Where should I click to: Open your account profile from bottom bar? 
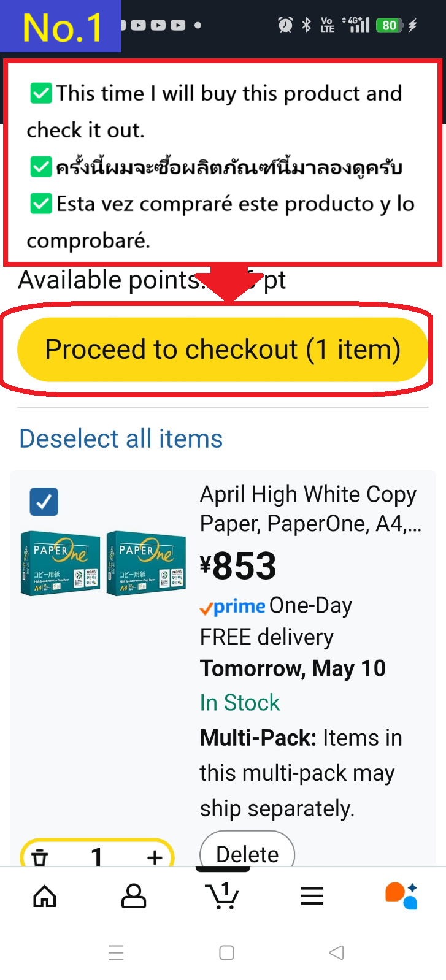[133, 896]
